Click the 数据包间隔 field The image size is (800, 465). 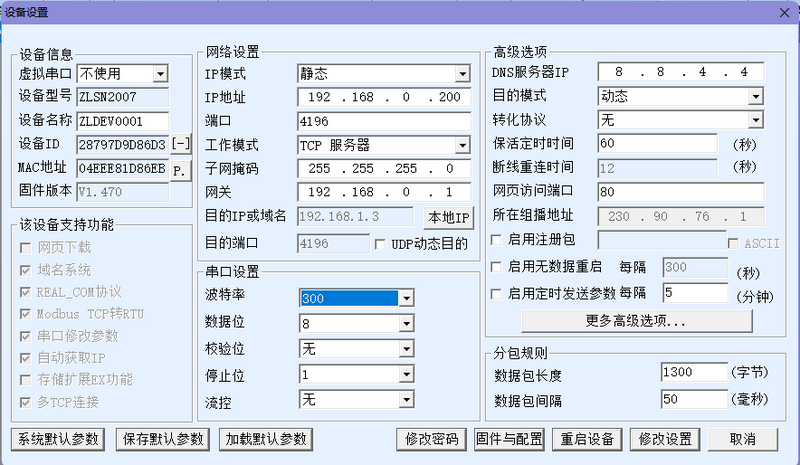(x=694, y=399)
